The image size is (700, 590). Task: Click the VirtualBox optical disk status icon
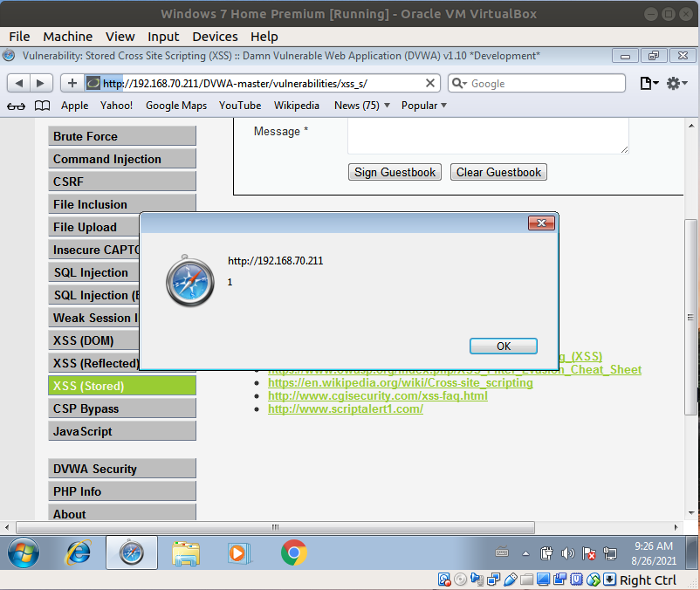(460, 580)
